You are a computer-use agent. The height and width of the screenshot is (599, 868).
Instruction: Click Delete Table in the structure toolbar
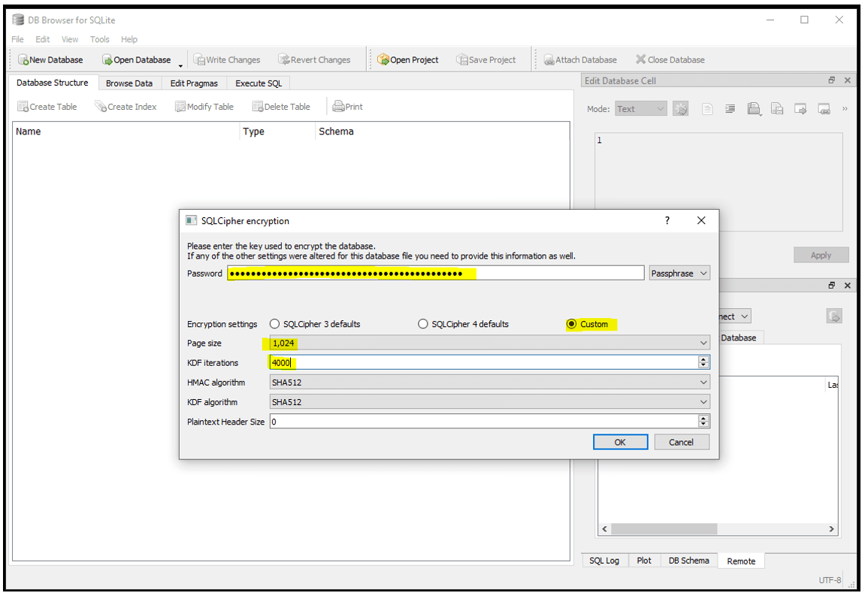(281, 107)
